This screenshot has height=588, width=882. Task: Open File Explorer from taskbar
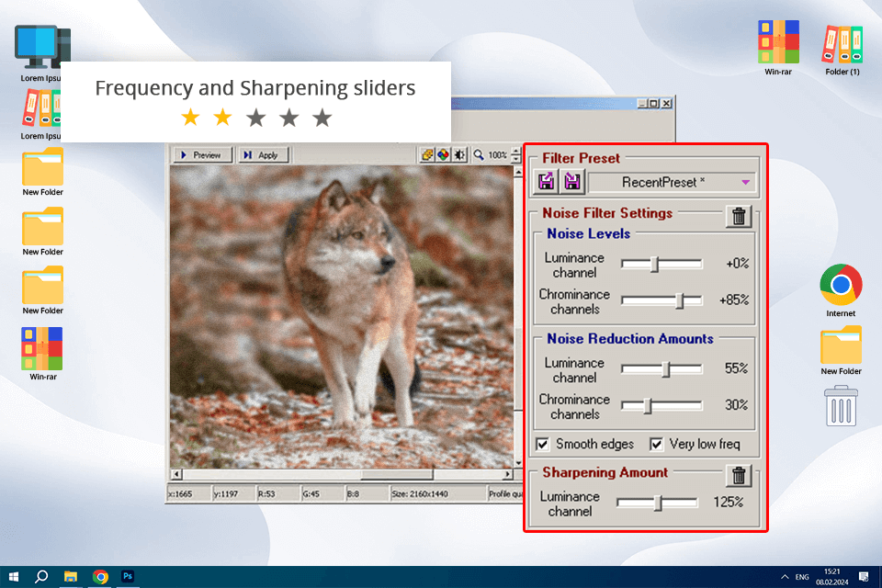pyautogui.click(x=71, y=577)
